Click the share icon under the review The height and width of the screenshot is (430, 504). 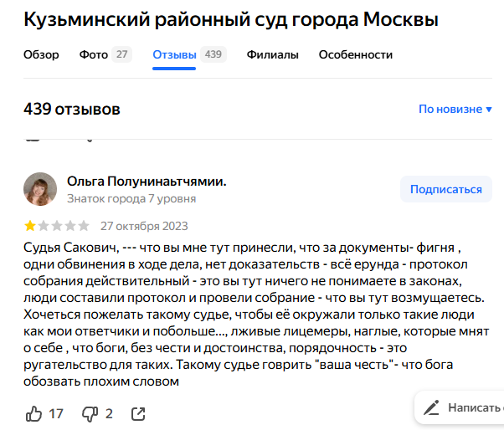(139, 413)
